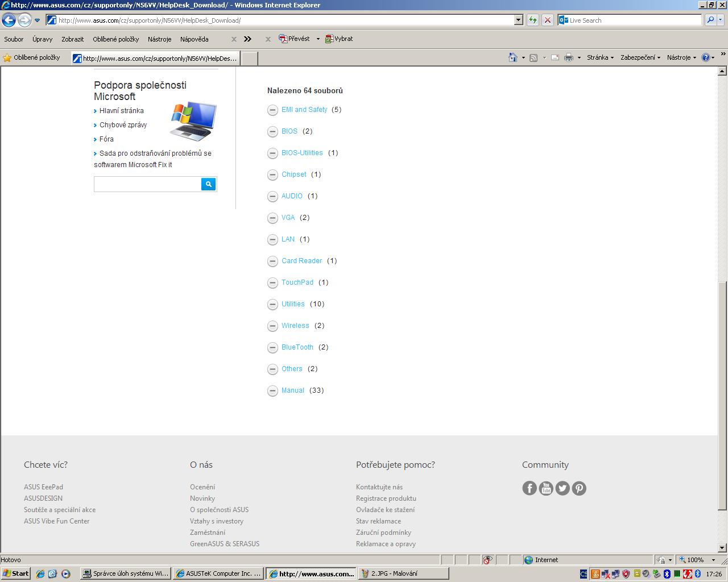Image resolution: width=728 pixels, height=582 pixels.
Task: Open the Pinterest community icon
Action: click(x=579, y=488)
